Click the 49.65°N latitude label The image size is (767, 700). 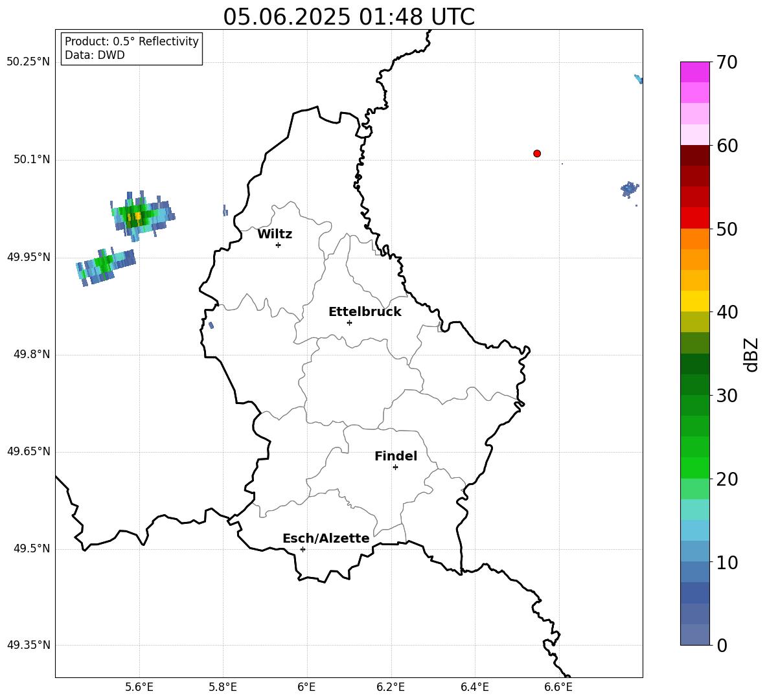[29, 451]
